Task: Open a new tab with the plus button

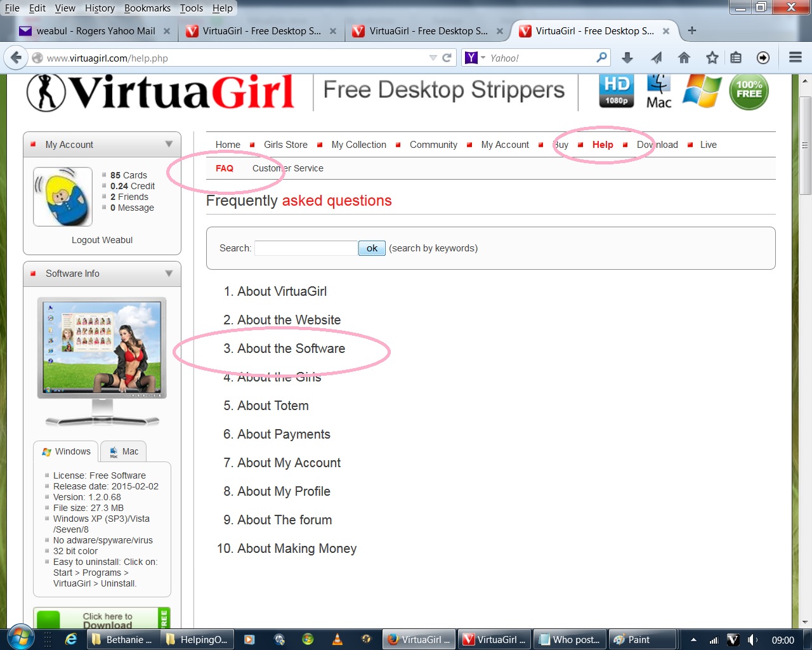Action: [692, 30]
